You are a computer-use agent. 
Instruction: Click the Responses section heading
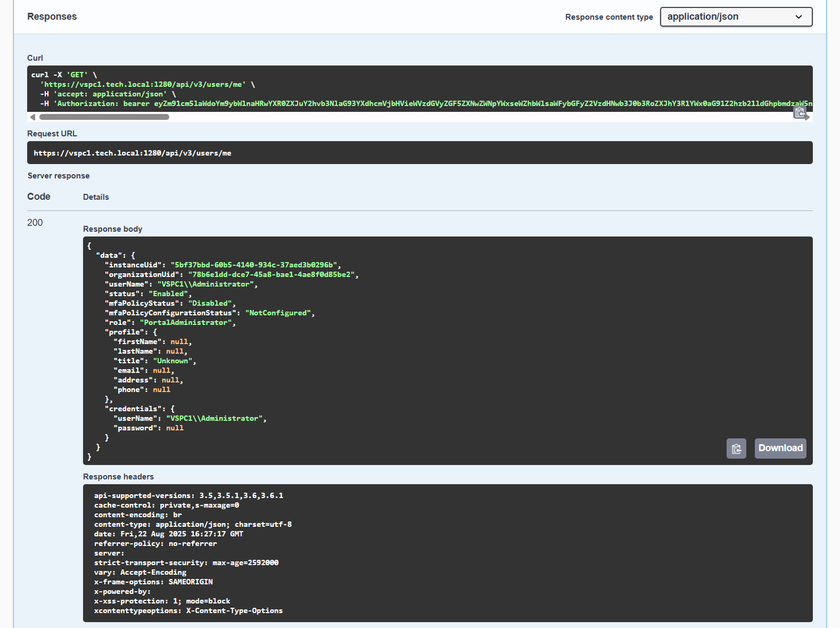pos(52,17)
